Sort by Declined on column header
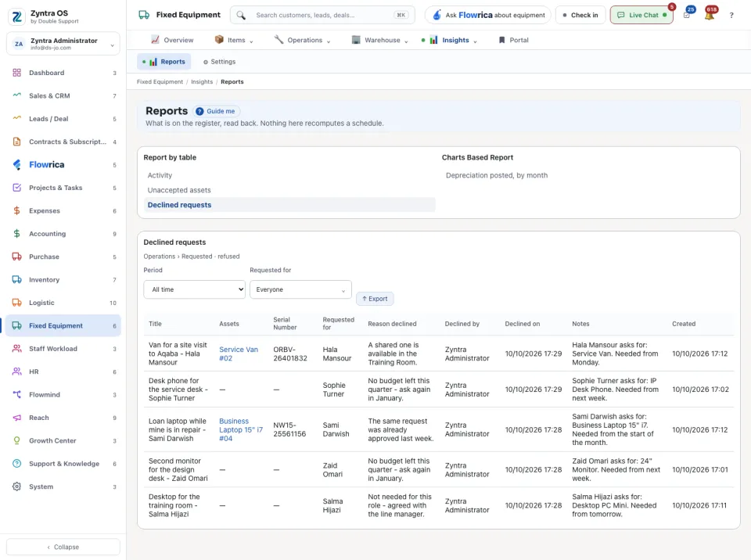The height and width of the screenshot is (560, 751). click(x=522, y=324)
